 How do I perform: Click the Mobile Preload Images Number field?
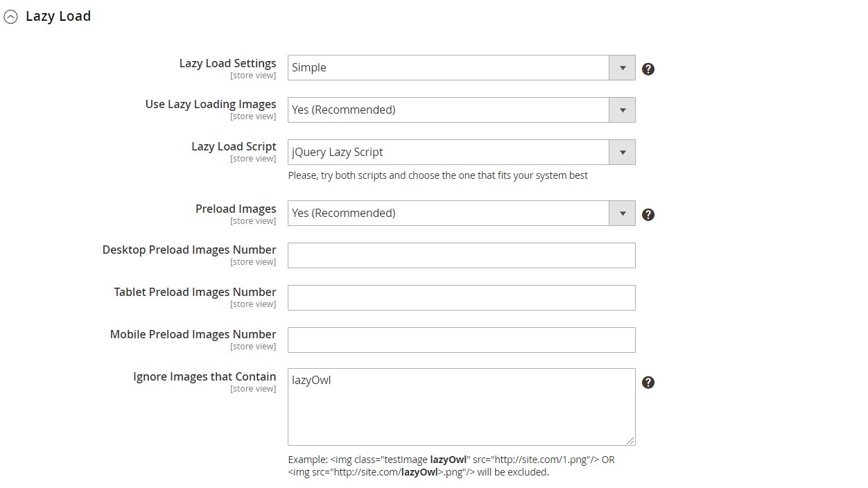pyautogui.click(x=461, y=340)
